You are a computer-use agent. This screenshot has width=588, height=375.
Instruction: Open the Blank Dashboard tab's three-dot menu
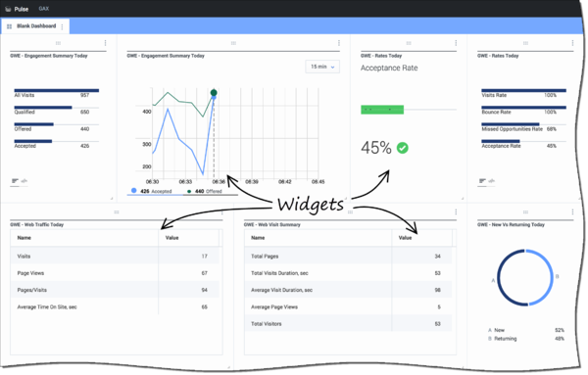click(x=63, y=26)
